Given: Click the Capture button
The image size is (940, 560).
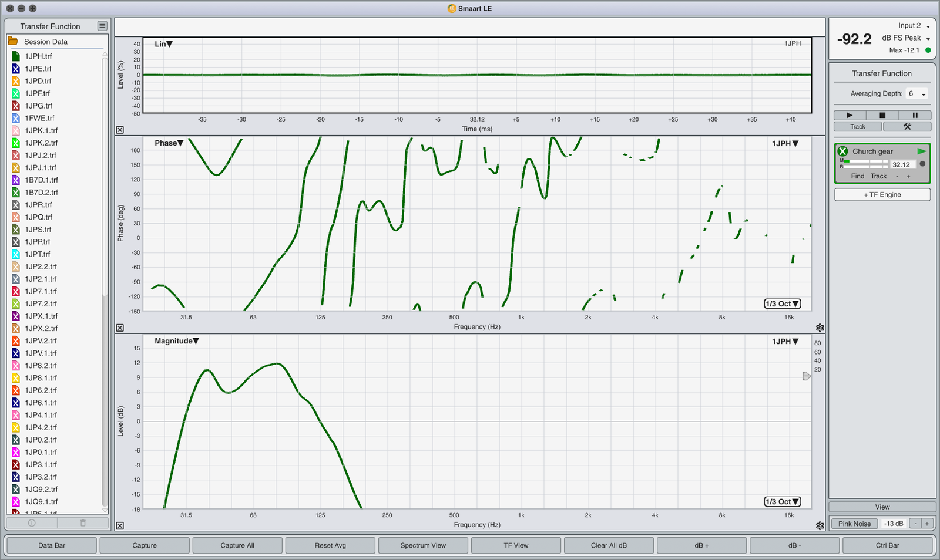Looking at the screenshot, I should coord(145,545).
